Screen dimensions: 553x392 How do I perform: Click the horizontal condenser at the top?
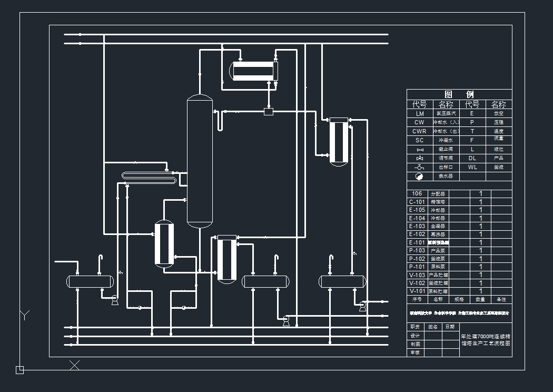(254, 71)
